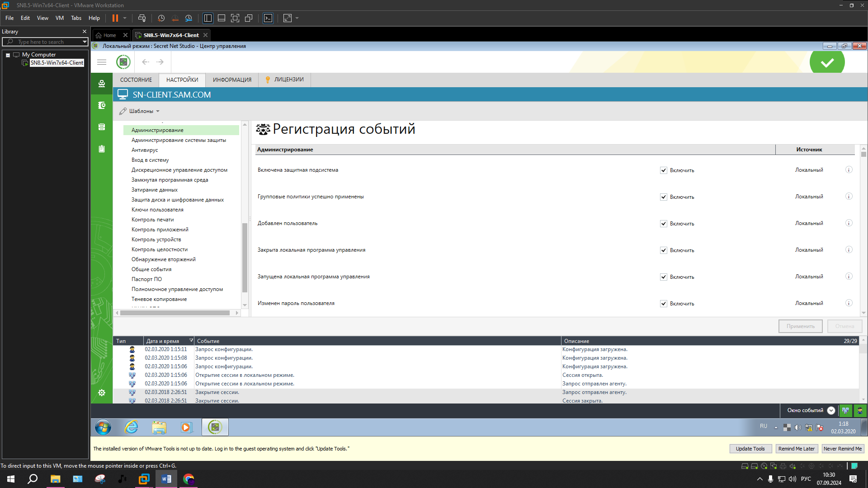Click the category list horizontal scrollbar thumb
868x488 pixels.
point(175,313)
